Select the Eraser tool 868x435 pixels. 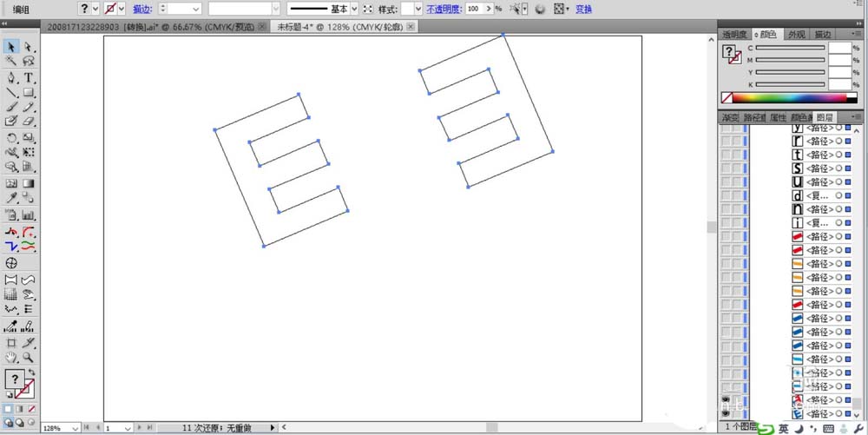point(29,121)
